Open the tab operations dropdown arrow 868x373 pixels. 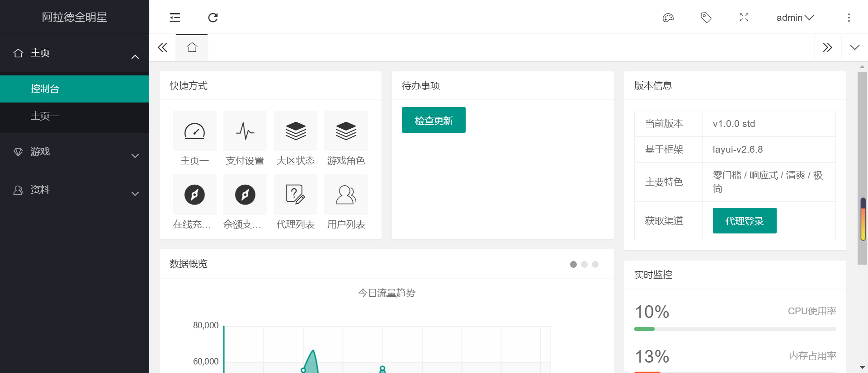(854, 47)
